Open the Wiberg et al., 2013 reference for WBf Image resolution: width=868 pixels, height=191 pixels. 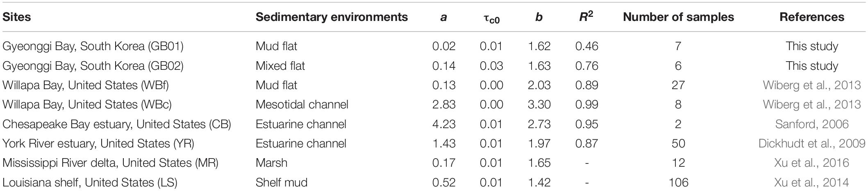(812, 85)
